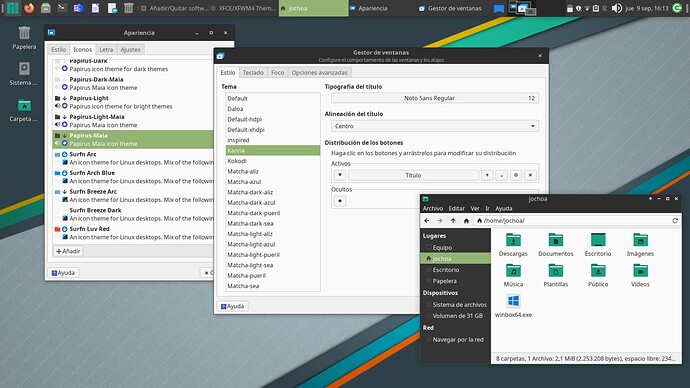Click the blue show-desktop icon in top panel
The width and height of the screenshot is (690, 388).
point(499,8)
